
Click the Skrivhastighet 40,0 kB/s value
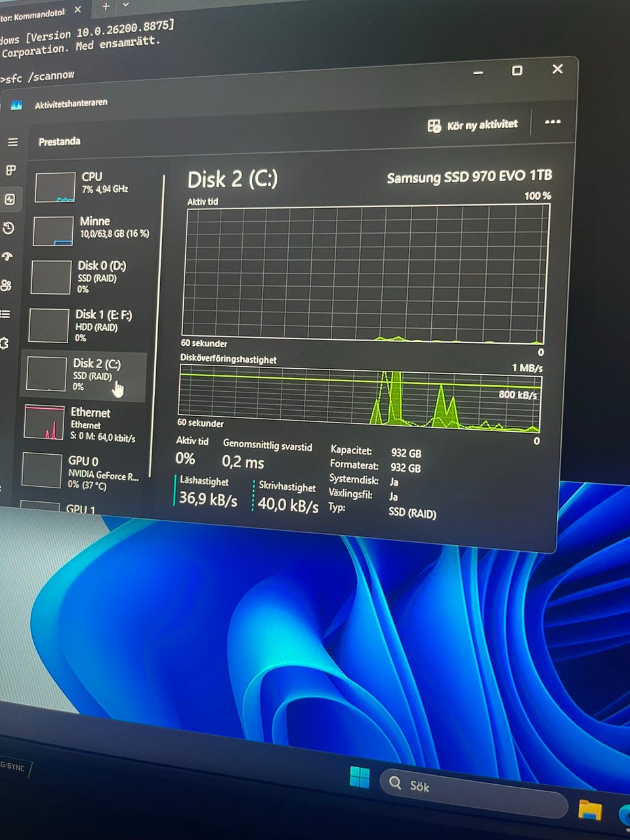[288, 504]
